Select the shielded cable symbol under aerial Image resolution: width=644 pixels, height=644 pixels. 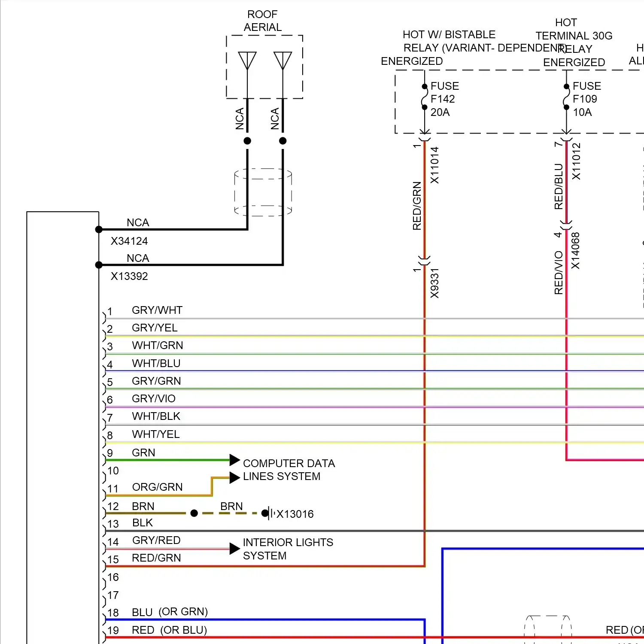263,192
